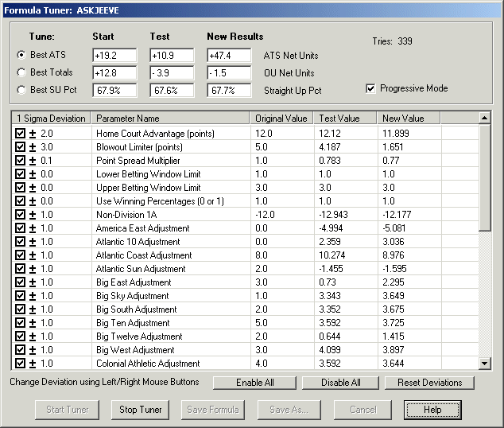The image size is (504, 428).
Task: Click the ATS New Results field +47.4
Action: click(229, 56)
